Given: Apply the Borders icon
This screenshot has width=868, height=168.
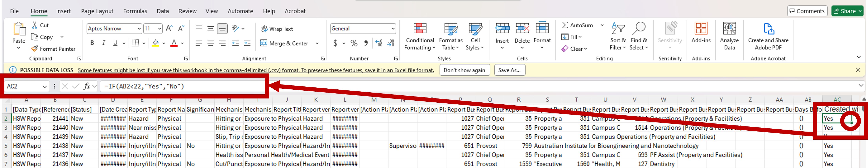Looking at the screenshot, I should tap(135, 43).
